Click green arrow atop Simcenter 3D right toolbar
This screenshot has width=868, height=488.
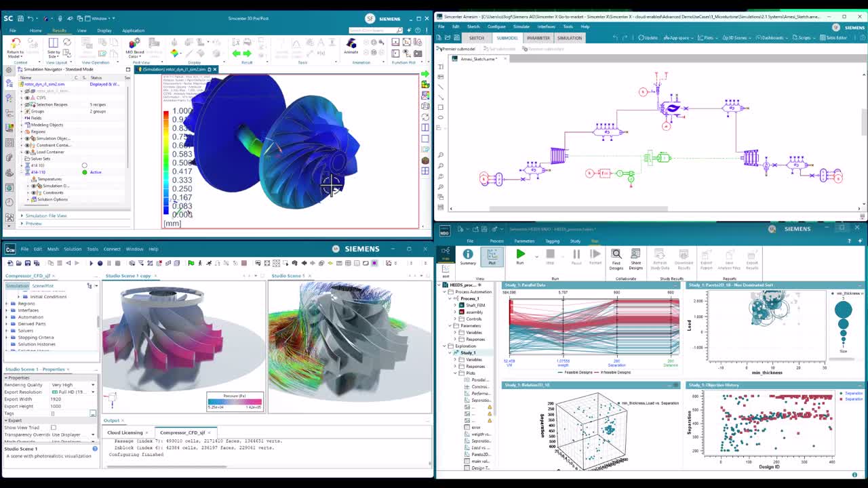(425, 74)
